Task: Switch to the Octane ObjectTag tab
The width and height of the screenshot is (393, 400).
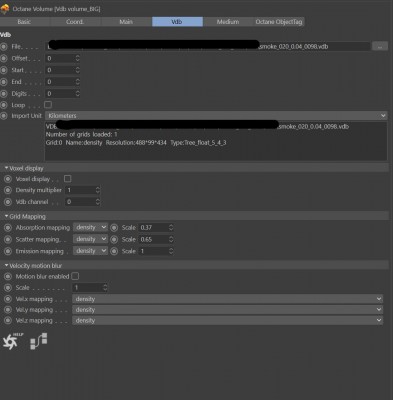Action: pos(279,22)
